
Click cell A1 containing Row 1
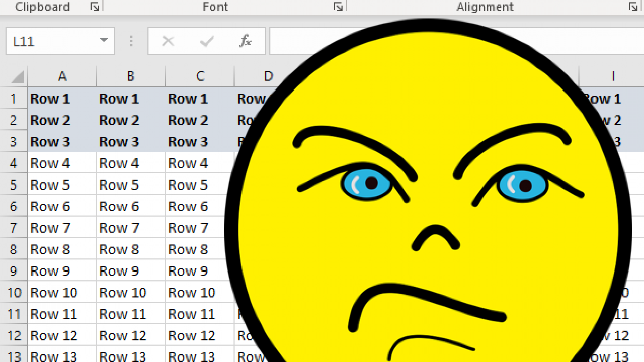pos(62,99)
